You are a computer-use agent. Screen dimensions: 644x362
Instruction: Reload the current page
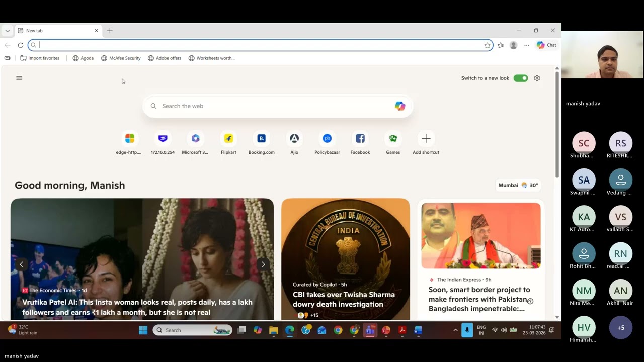pyautogui.click(x=21, y=45)
